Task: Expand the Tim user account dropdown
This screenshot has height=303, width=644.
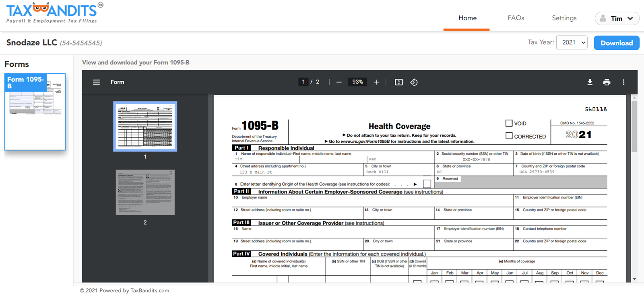Action: 617,18
